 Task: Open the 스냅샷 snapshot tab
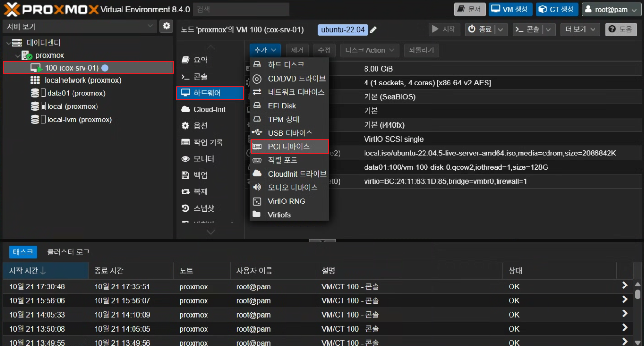pyautogui.click(x=210, y=208)
